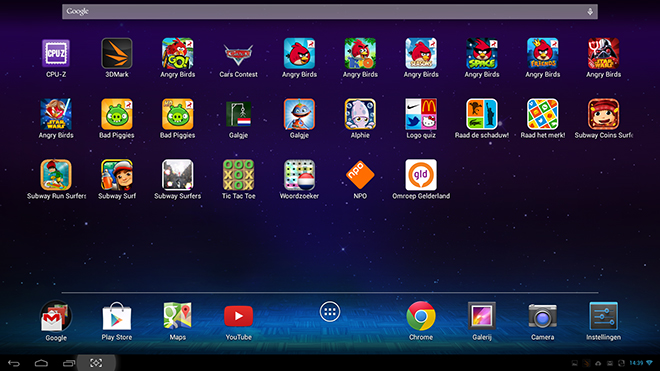Open the Woordzoeker word search app
Screen dimensions: 660x371
pos(299,175)
